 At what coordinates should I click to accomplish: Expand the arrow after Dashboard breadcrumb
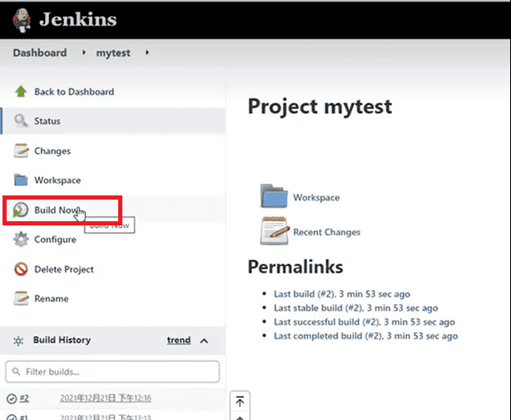(84, 52)
